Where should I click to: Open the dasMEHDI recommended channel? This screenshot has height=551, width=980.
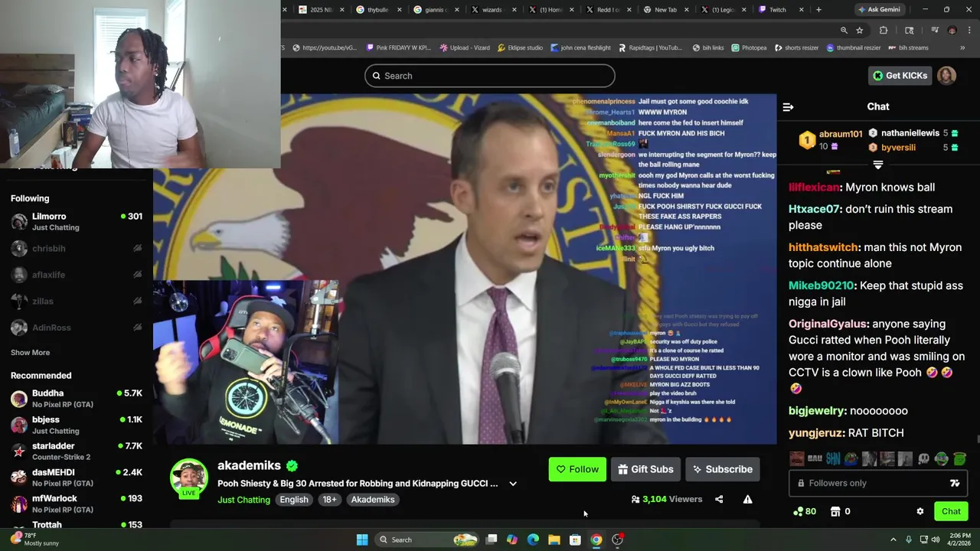(x=77, y=478)
